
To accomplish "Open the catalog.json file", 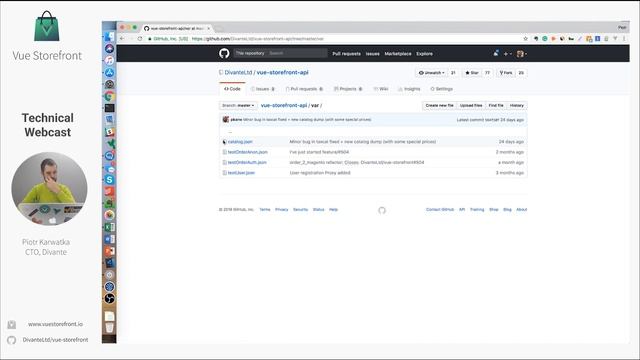I will [240, 142].
